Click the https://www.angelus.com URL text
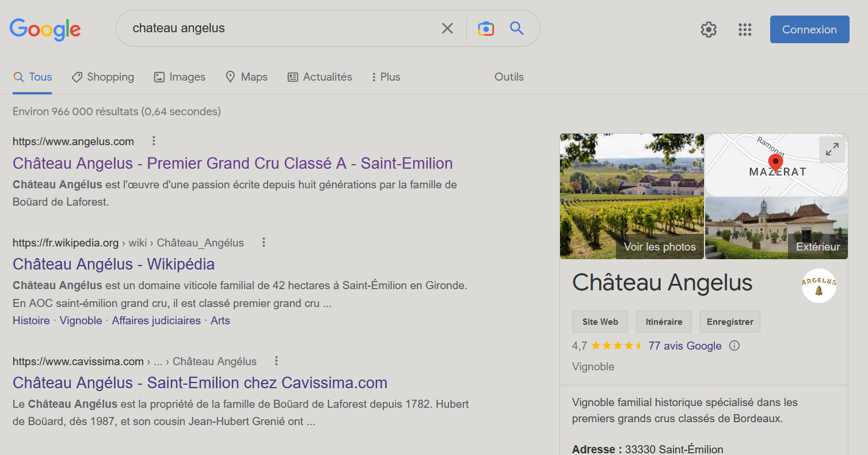 [x=73, y=142]
